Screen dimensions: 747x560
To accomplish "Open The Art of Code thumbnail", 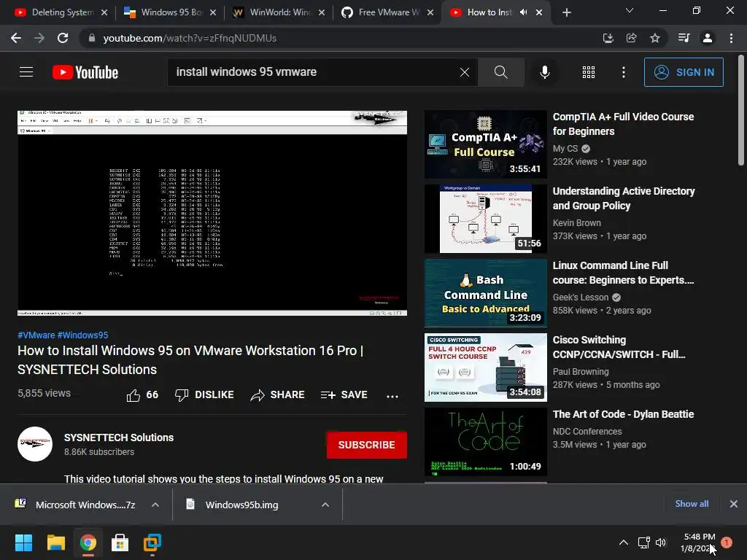I will click(x=485, y=442).
